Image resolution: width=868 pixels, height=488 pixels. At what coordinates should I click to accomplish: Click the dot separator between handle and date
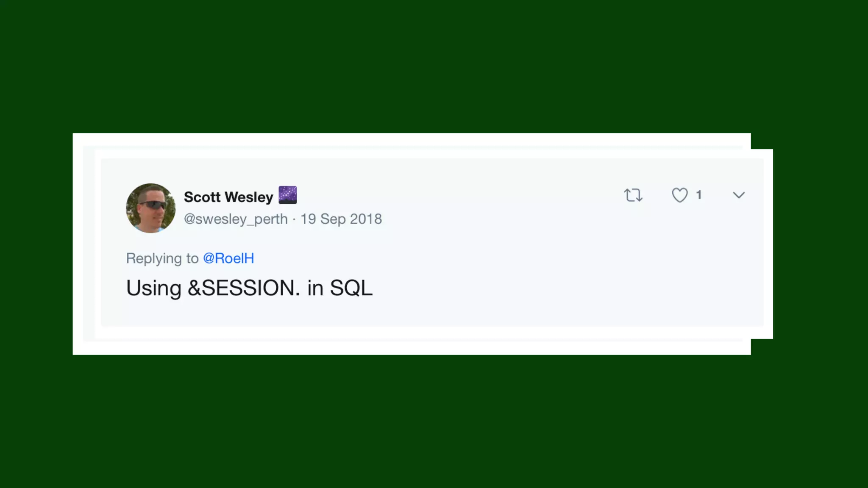294,219
